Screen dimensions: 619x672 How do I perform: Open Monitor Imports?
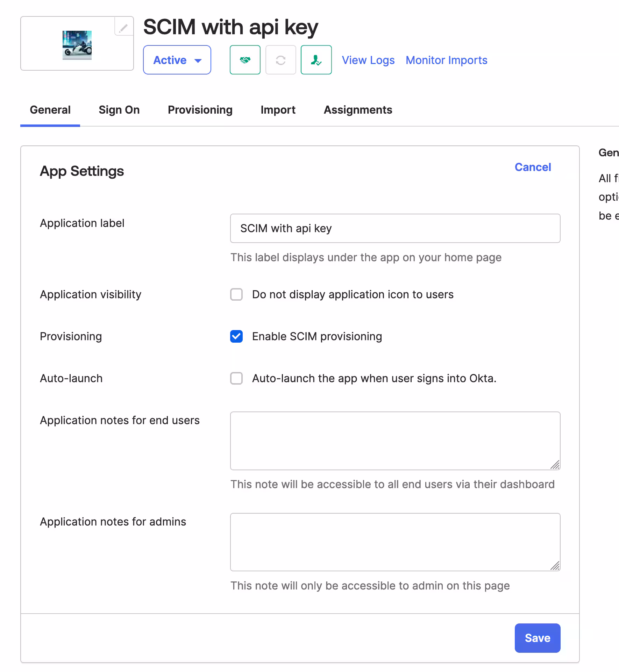[x=446, y=60]
